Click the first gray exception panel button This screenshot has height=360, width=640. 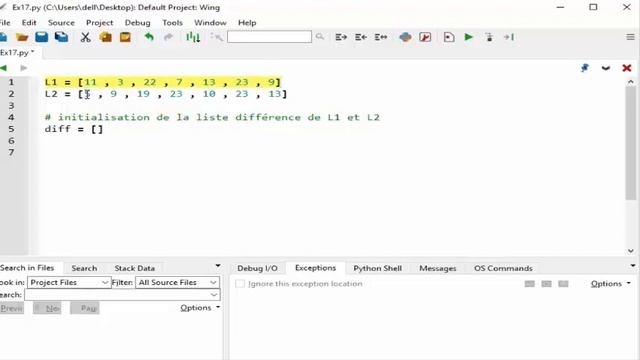529,284
